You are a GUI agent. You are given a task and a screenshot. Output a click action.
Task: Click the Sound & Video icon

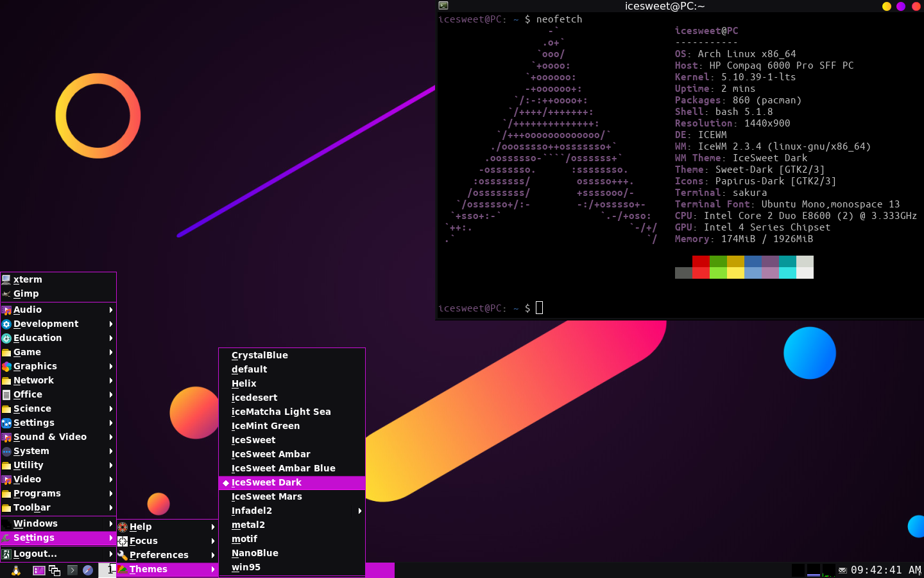tap(6, 437)
